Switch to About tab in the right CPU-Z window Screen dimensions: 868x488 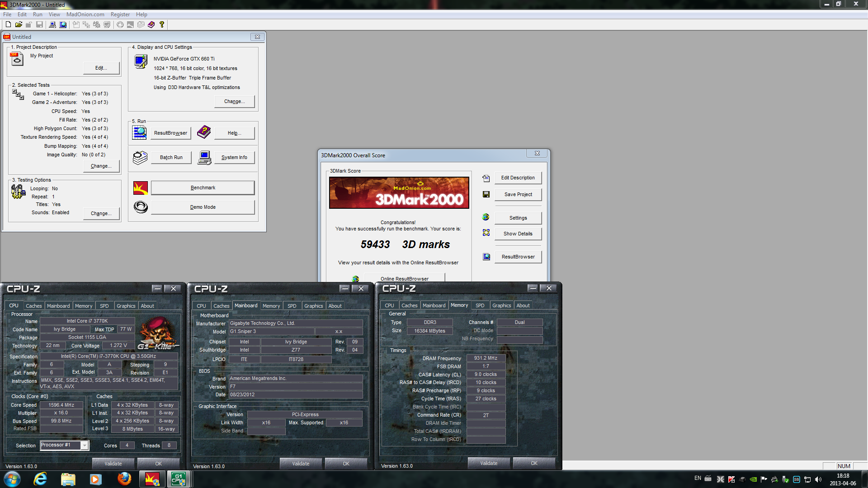coord(523,305)
